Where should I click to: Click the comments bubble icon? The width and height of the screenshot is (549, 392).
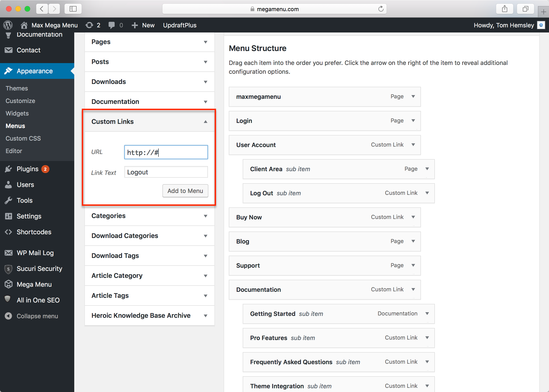click(111, 25)
